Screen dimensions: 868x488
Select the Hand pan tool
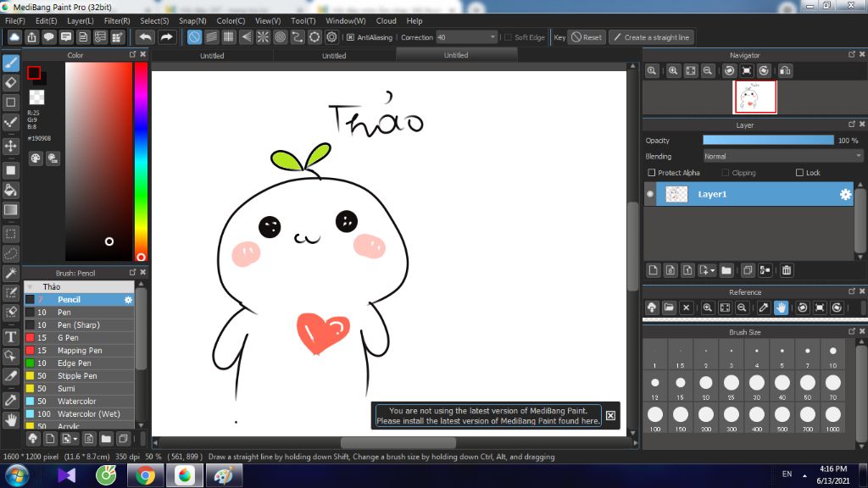pos(11,420)
